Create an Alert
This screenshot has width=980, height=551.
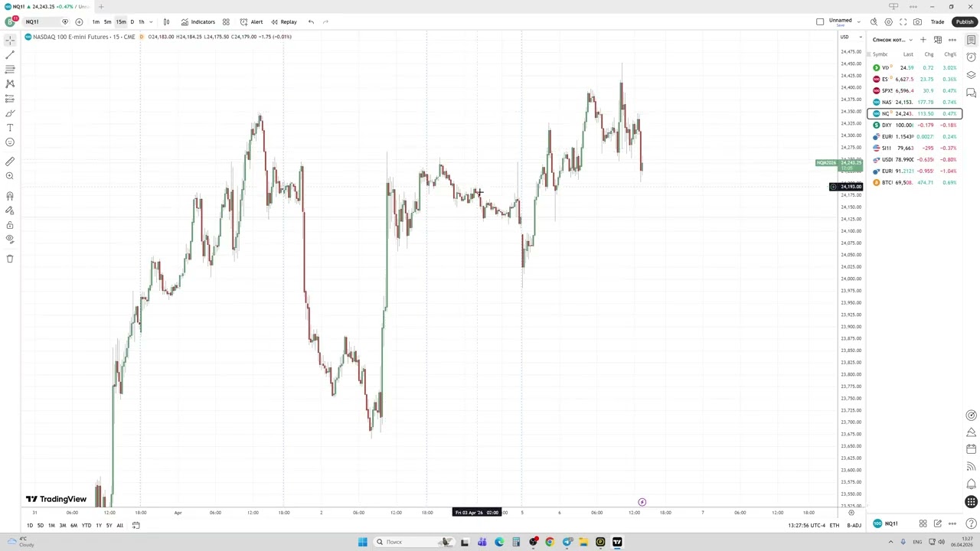click(251, 22)
